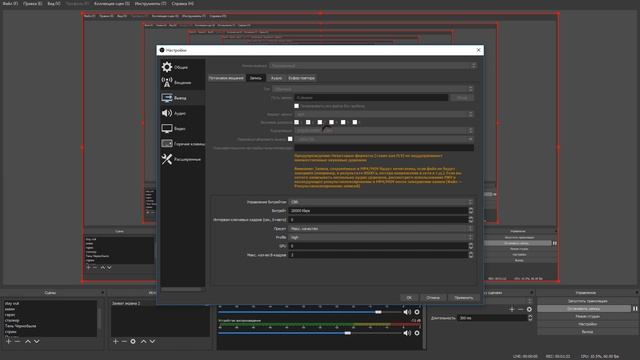Open the Вещание stream settings section
Image resolution: width=640 pixels, height=360 pixels.
[x=182, y=82]
